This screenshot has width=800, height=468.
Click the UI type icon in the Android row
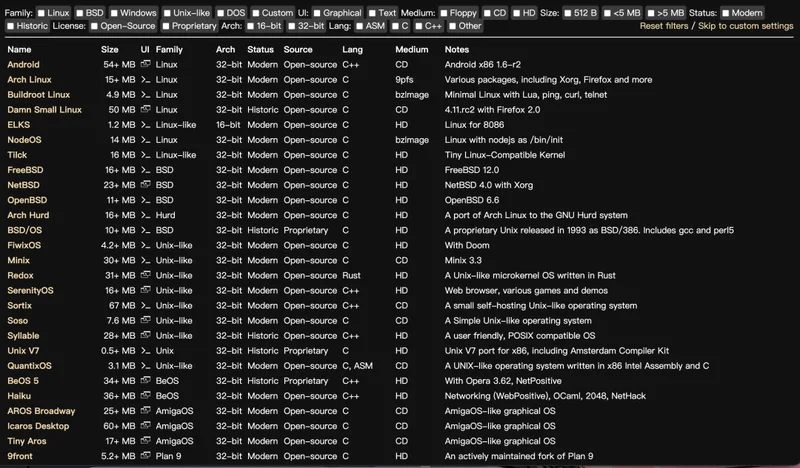pos(145,65)
